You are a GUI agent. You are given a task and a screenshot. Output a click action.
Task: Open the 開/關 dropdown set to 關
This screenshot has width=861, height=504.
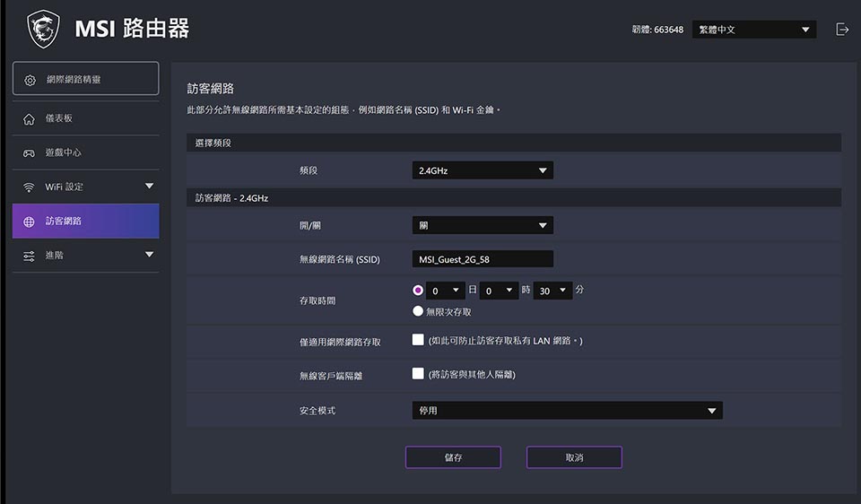click(483, 225)
